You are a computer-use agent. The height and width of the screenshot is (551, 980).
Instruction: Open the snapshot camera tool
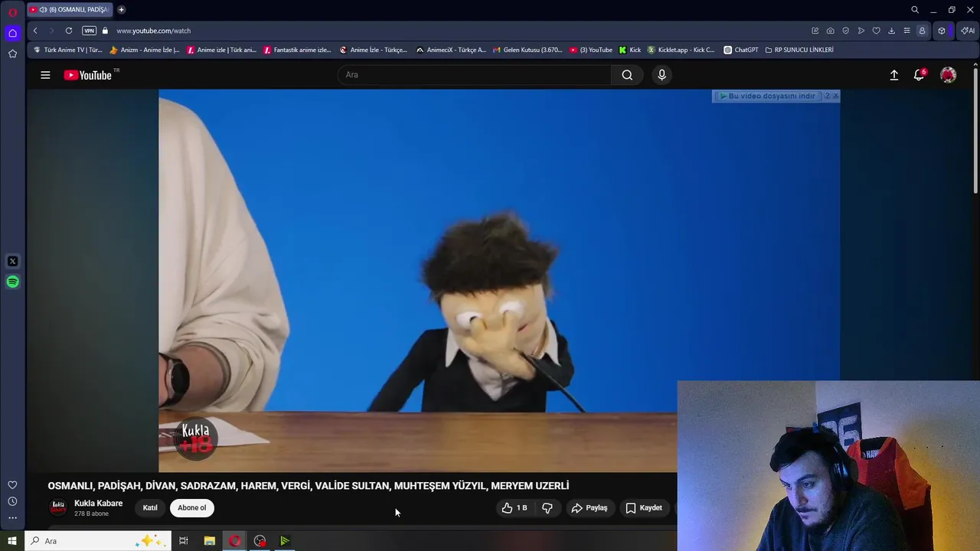[x=830, y=31]
